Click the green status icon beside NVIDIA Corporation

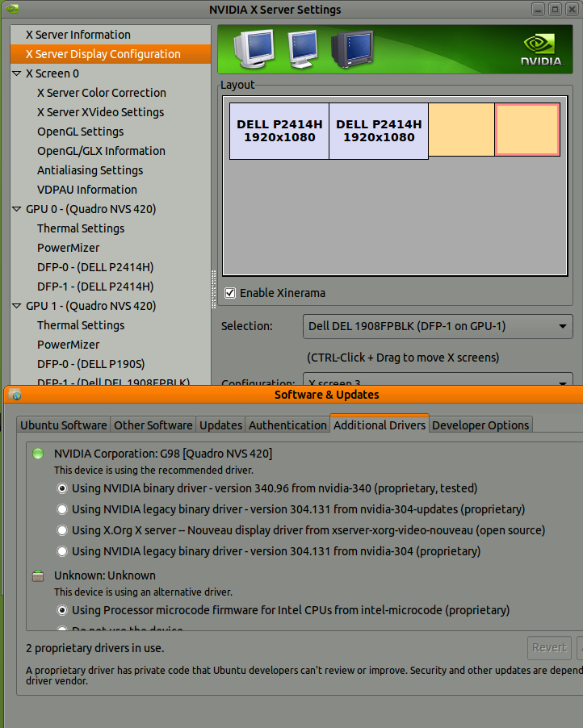pos(38,454)
